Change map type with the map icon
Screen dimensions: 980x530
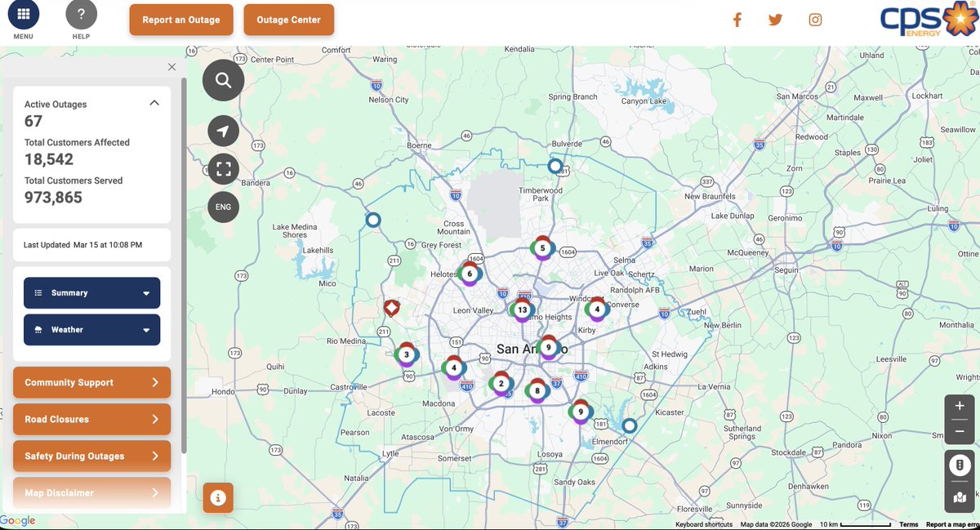pos(959,497)
